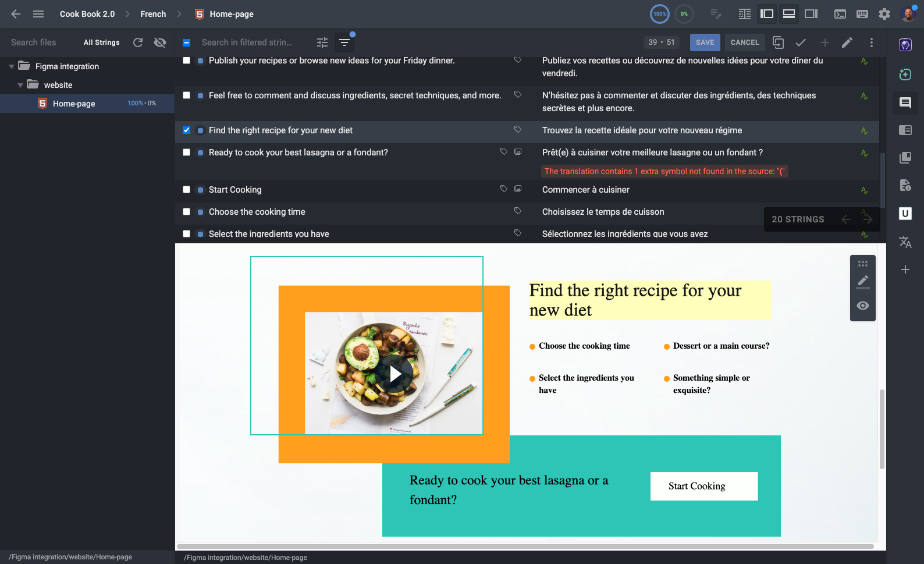924x564 pixels.
Task: Click the copy source icon
Action: click(778, 42)
